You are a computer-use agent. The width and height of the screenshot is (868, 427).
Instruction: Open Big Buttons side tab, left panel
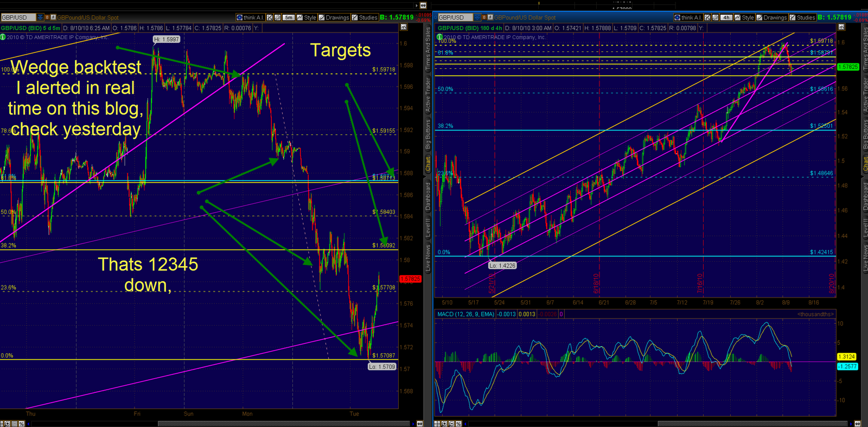(427, 135)
